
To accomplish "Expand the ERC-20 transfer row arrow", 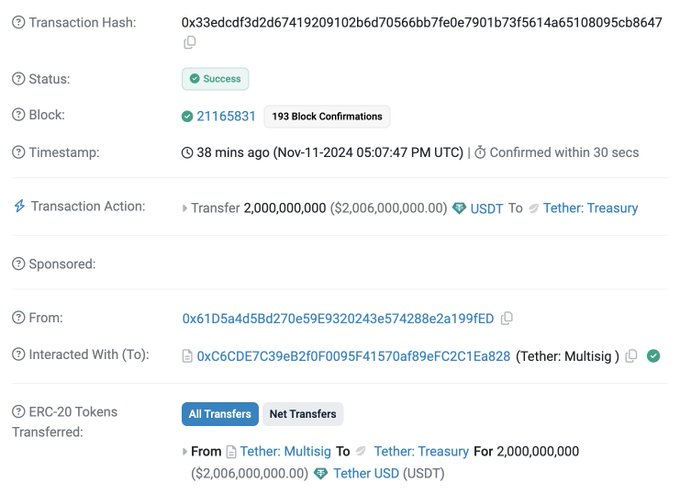I will 185,451.
